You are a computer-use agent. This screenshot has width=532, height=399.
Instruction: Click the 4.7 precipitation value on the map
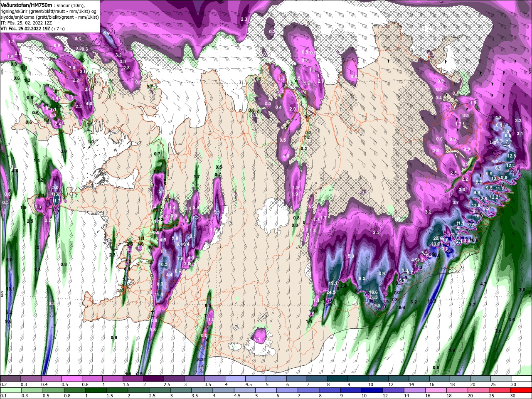(483, 284)
